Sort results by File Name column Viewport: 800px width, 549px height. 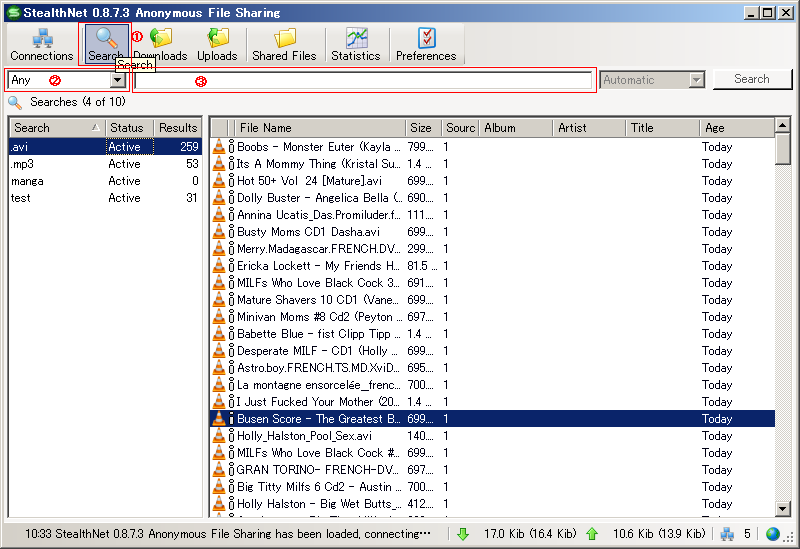coord(320,128)
